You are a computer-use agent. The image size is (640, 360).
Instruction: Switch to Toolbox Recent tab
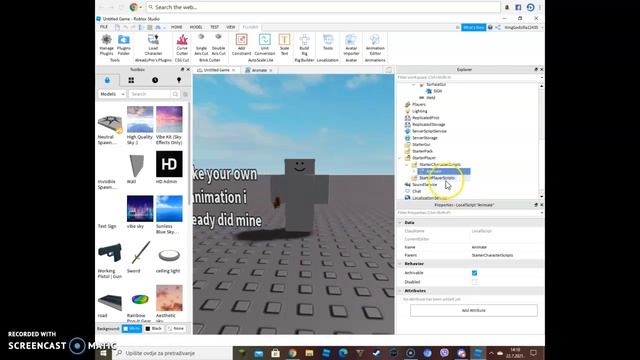[155, 80]
